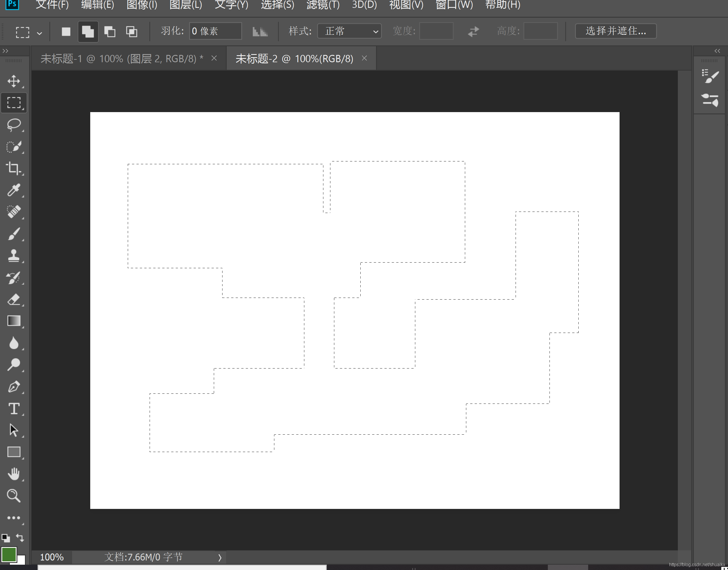Screen dimensions: 728x570
Task: Expand the collapsed left toolbar panel
Action: pyautogui.click(x=5, y=51)
